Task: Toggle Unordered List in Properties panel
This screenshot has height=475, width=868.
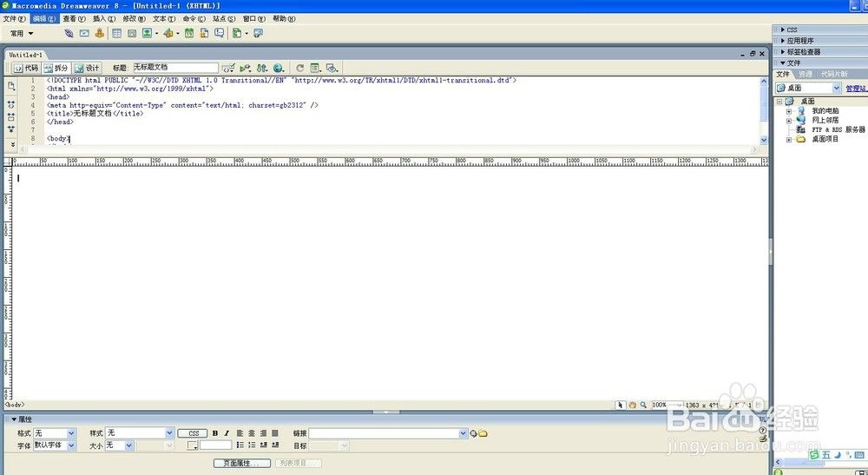Action: point(240,445)
